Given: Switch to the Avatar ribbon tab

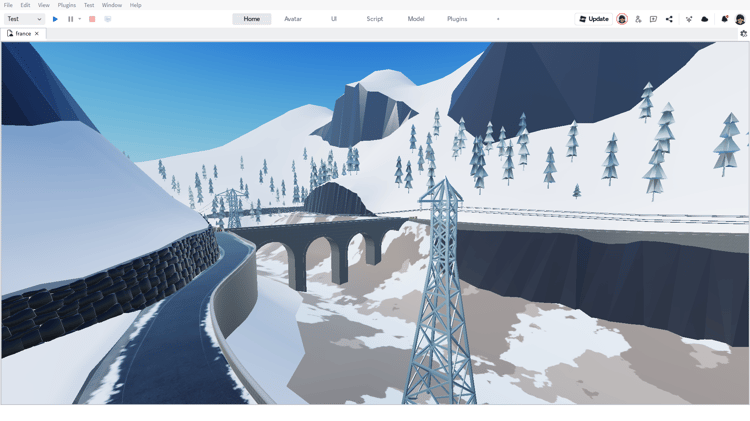Looking at the screenshot, I should 293,19.
